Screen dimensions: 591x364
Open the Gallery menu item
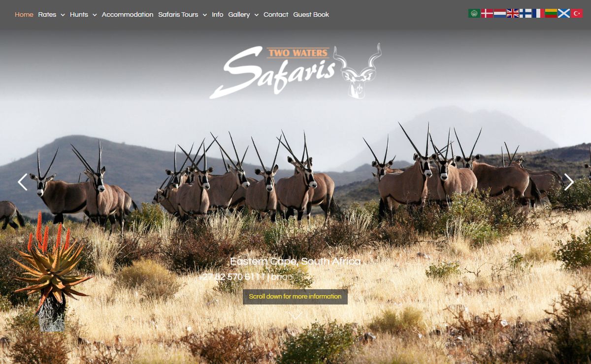239,15
